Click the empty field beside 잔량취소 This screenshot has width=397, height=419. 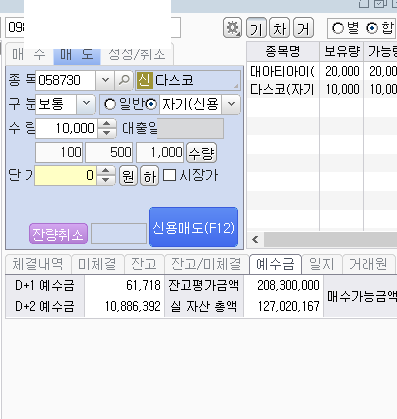(119, 234)
